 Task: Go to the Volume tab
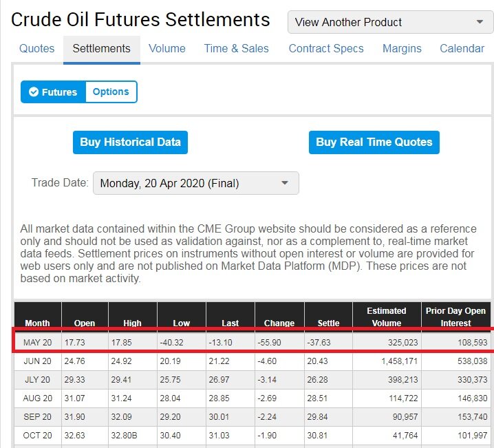(x=167, y=48)
